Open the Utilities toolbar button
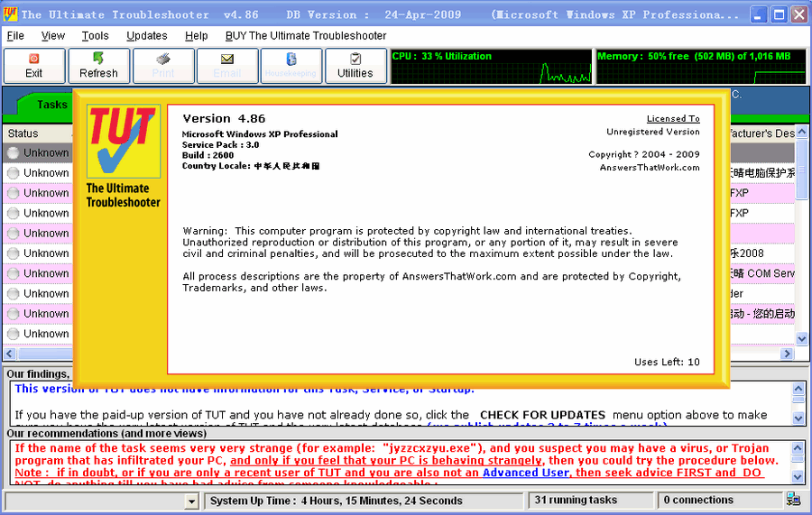The height and width of the screenshot is (515, 812). 355,66
